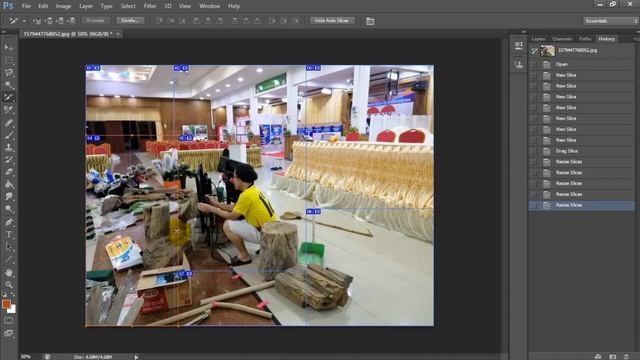Click Hide Auto Slices button
The height and width of the screenshot is (360, 640).
click(x=332, y=20)
